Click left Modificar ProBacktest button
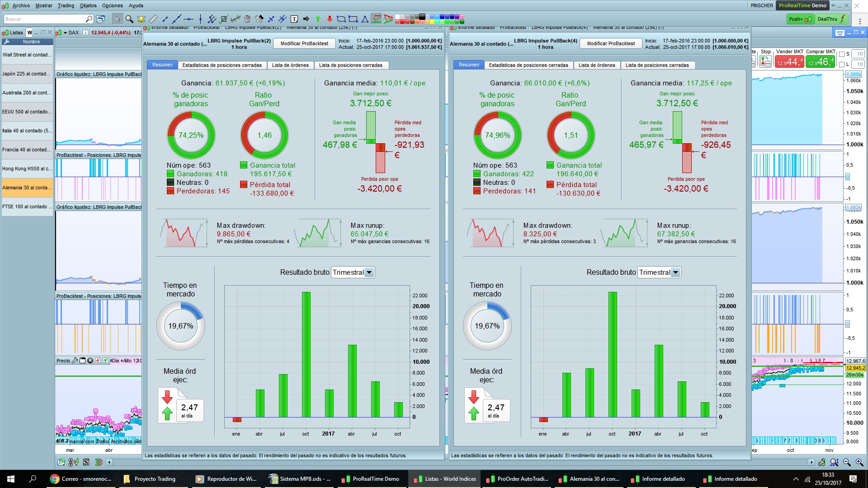Screen dimensions: 868x488 click(x=304, y=43)
